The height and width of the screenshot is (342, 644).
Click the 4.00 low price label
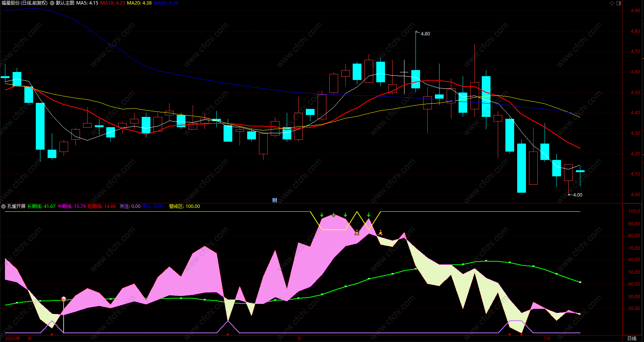tap(578, 195)
